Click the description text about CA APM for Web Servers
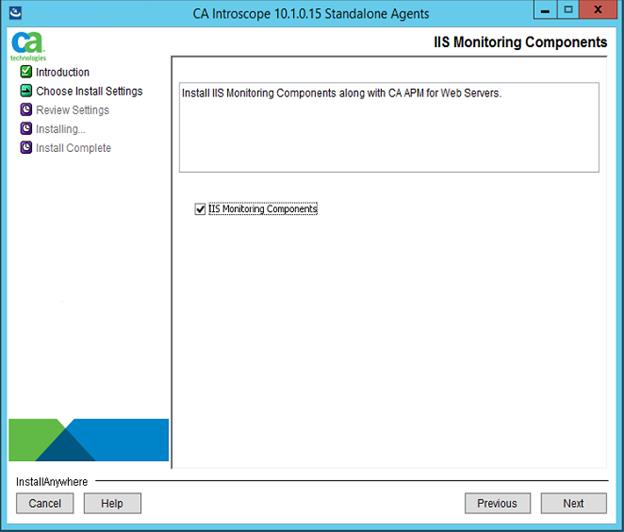624x532 pixels. (x=341, y=93)
